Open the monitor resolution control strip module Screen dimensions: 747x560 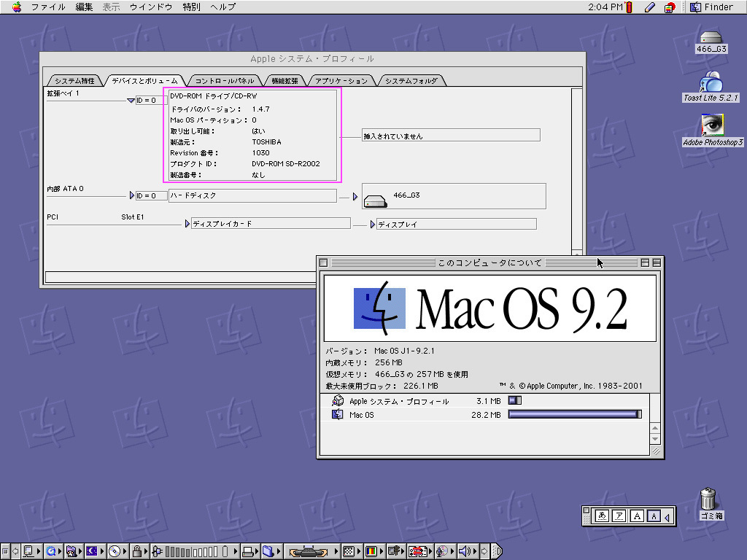(31, 551)
